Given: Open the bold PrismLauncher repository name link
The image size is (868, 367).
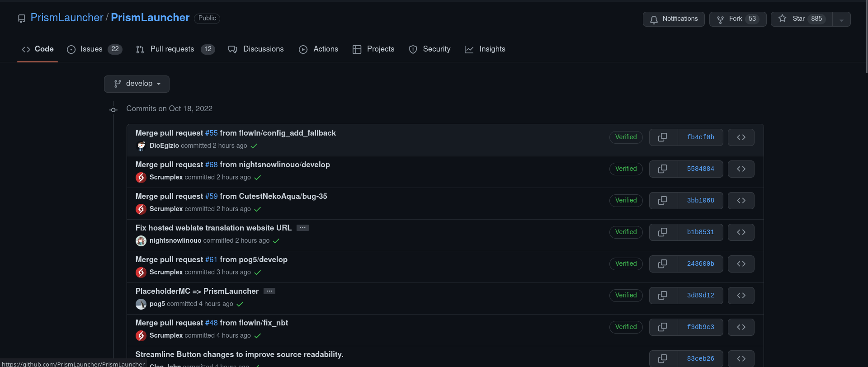Looking at the screenshot, I should coord(150,18).
